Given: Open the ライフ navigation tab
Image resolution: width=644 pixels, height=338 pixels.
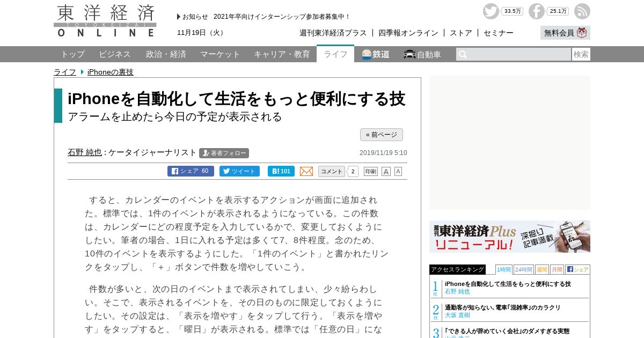Looking at the screenshot, I should click(335, 54).
